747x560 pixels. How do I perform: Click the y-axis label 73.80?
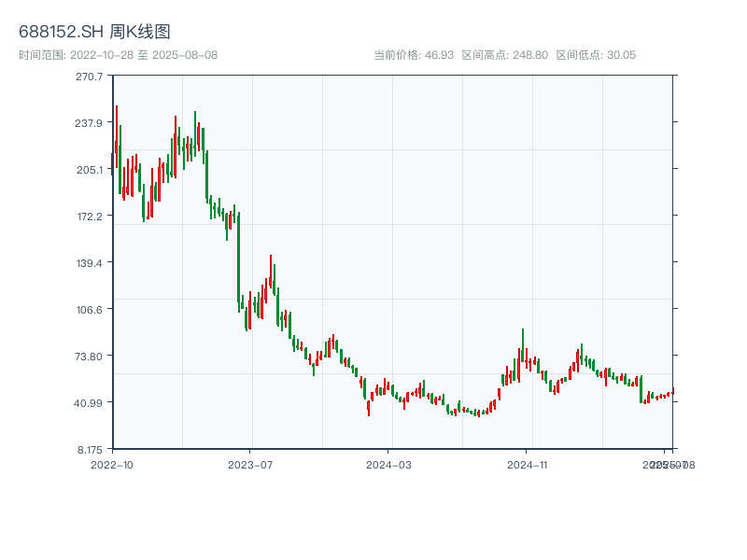tap(89, 357)
